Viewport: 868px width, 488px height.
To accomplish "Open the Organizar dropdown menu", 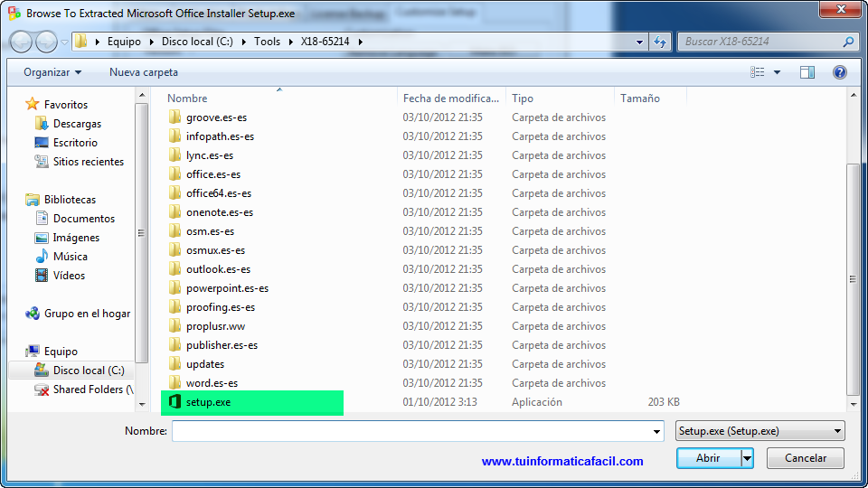I will click(x=52, y=72).
